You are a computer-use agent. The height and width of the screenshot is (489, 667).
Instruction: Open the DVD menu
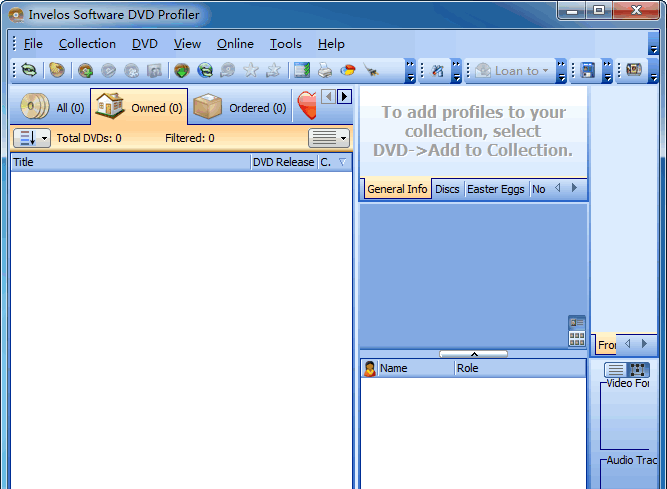click(145, 44)
